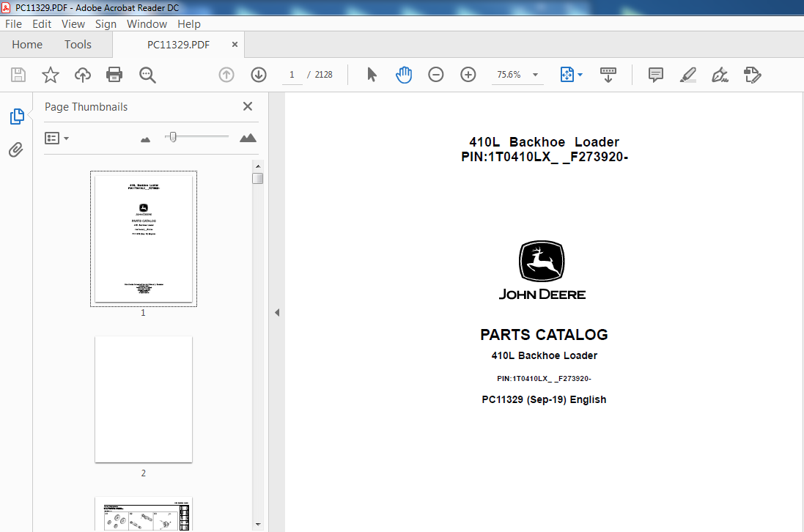Print the document using printer icon
This screenshot has height=532, width=804.
[x=114, y=75]
